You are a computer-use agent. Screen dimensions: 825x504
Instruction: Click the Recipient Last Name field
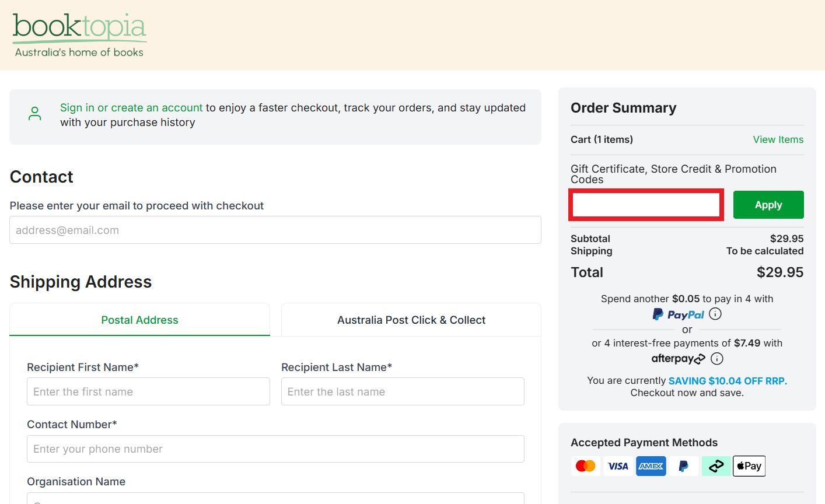tap(403, 391)
